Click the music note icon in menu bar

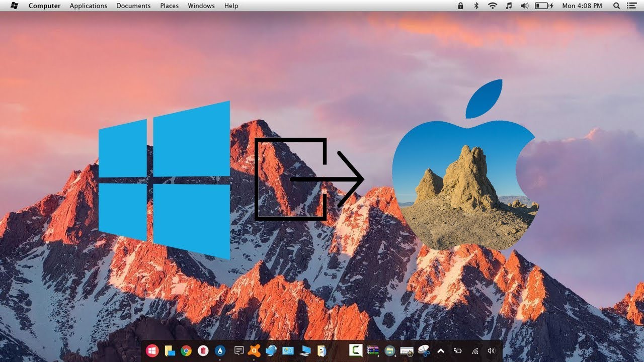click(509, 6)
